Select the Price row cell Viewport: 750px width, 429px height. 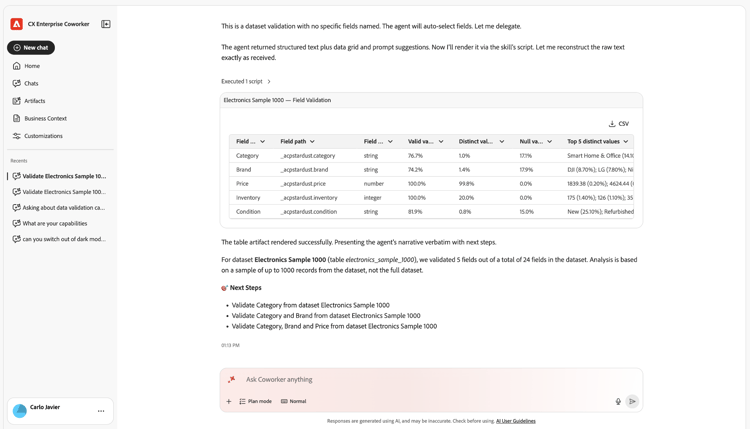242,184
